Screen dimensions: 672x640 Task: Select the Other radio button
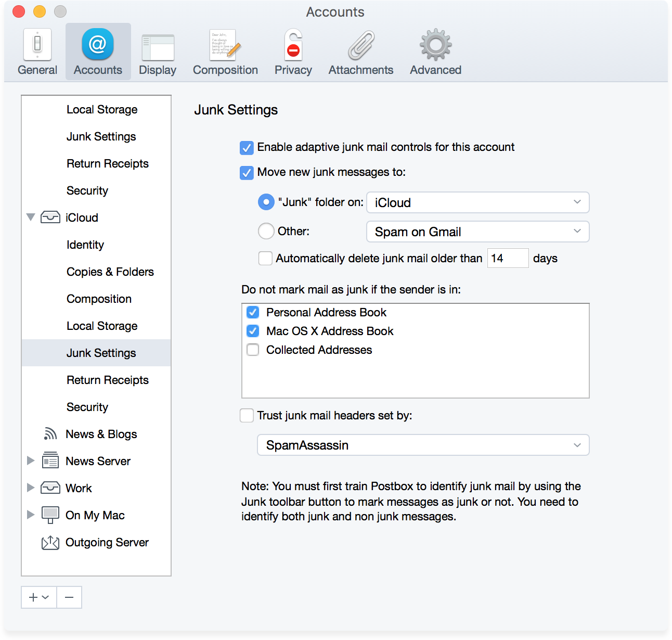[x=266, y=231]
